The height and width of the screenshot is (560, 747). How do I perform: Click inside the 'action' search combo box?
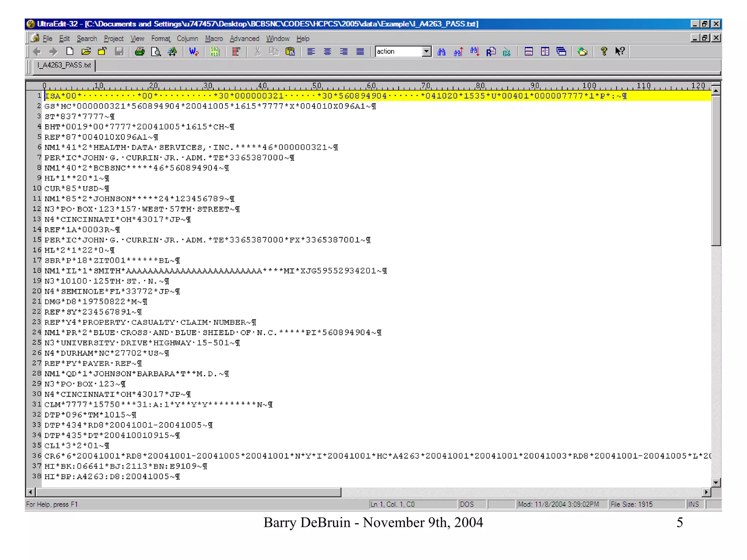tap(398, 51)
